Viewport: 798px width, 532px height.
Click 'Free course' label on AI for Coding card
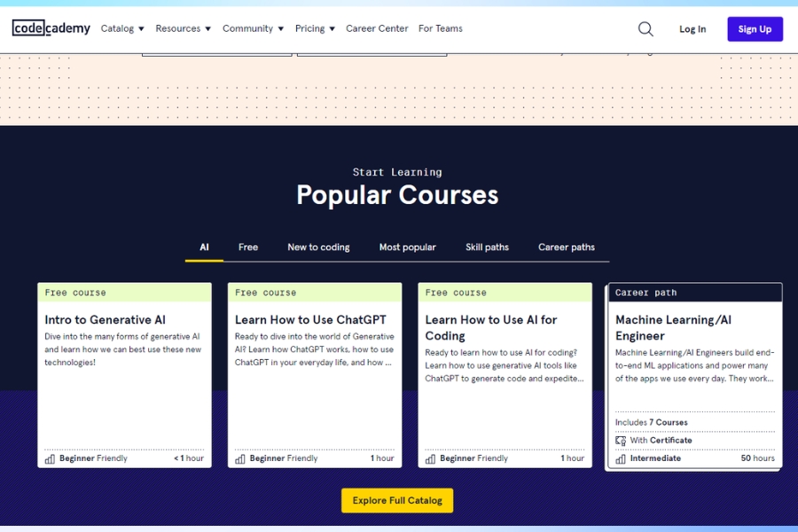pos(456,293)
